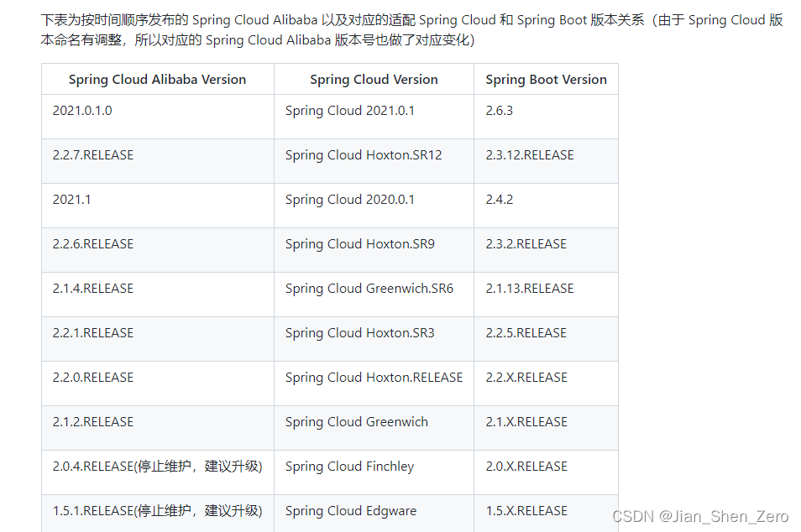801x532 pixels.
Task: Select the '2.1.X.RELEASE' cell
Action: click(x=546, y=427)
